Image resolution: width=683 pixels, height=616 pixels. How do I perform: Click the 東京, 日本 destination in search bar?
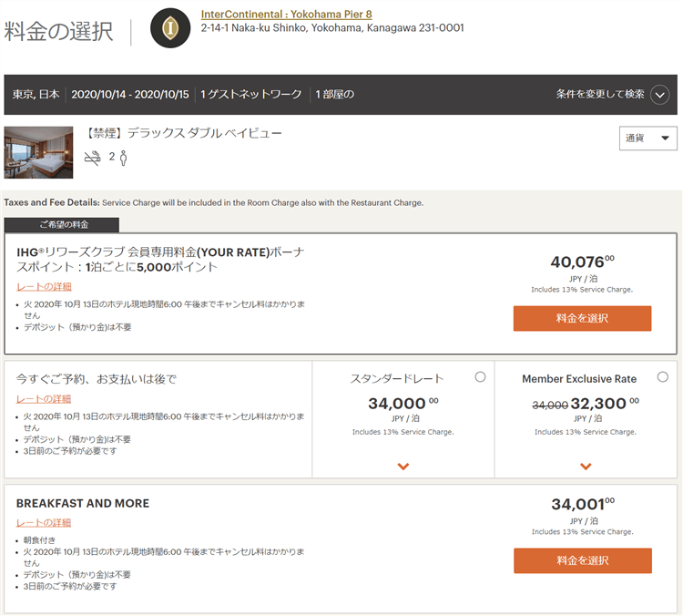pos(36,95)
